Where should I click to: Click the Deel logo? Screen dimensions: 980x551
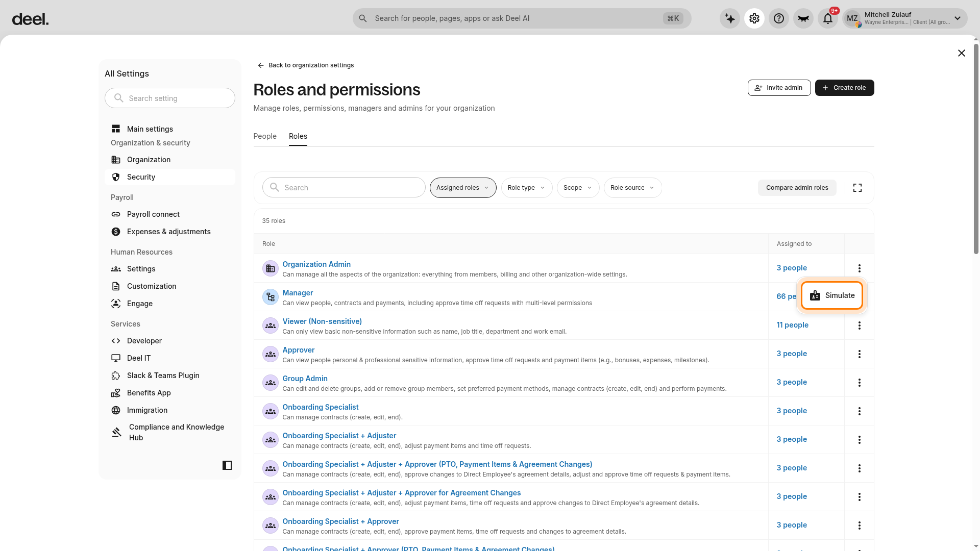click(30, 19)
